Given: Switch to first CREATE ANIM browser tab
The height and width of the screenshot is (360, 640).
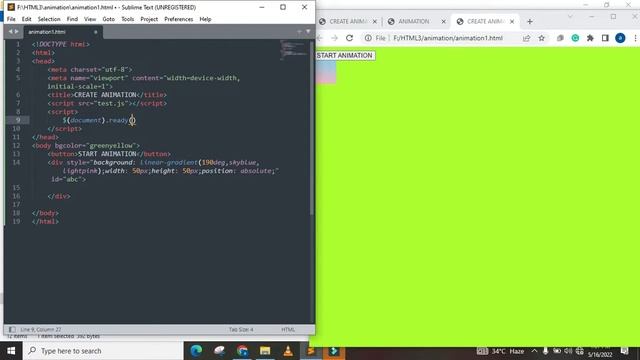Looking at the screenshot, I should coord(347,21).
